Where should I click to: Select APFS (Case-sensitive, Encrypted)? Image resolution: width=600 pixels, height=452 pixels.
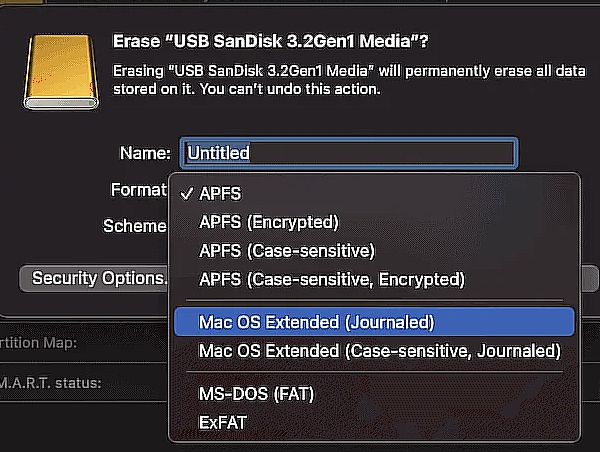332,278
